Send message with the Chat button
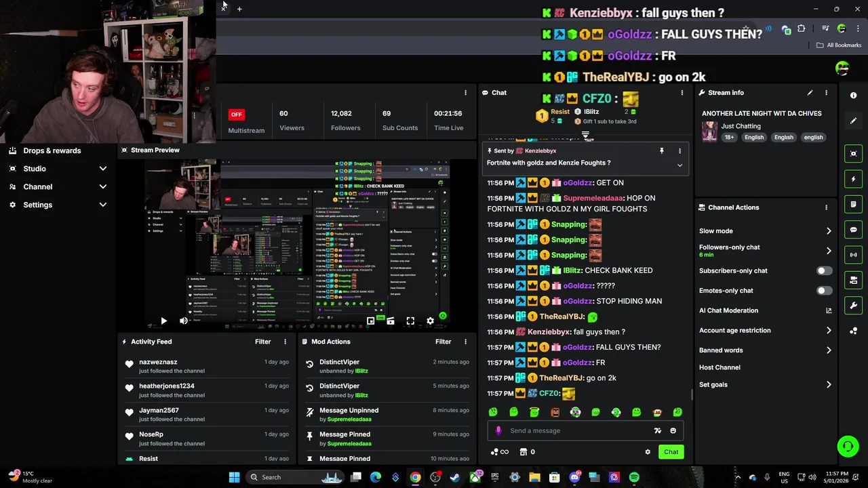Viewport: 868px width, 488px height. [x=671, y=452]
